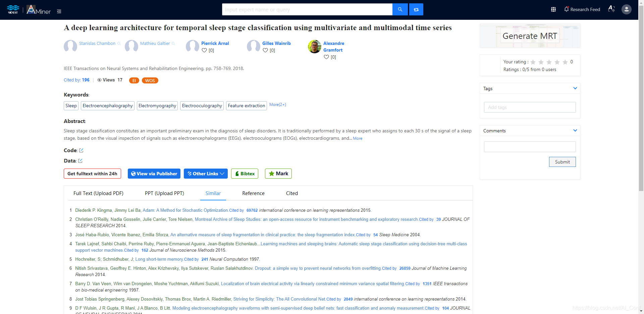Screen dimensions: 644x314
Task: Click the WOS badge
Action: pyautogui.click(x=150, y=80)
